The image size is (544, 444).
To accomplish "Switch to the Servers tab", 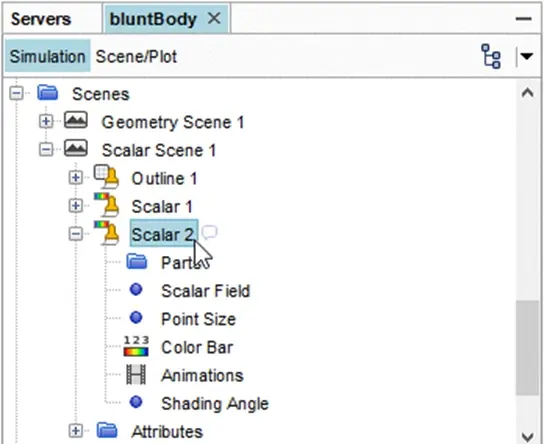I will [x=41, y=19].
